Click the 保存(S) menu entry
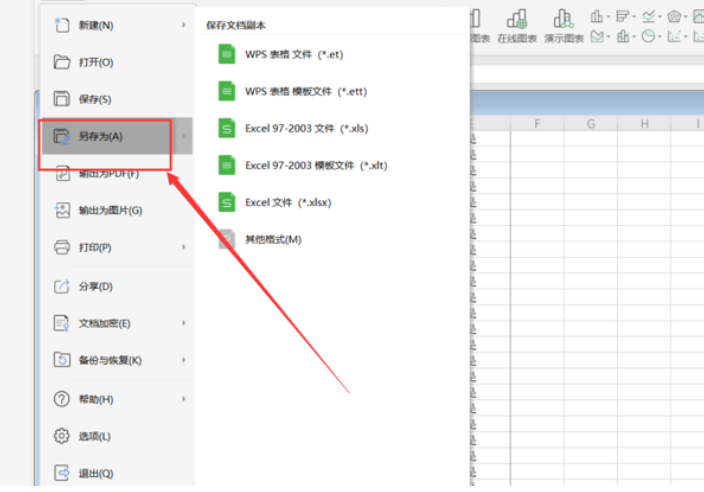 117,99
